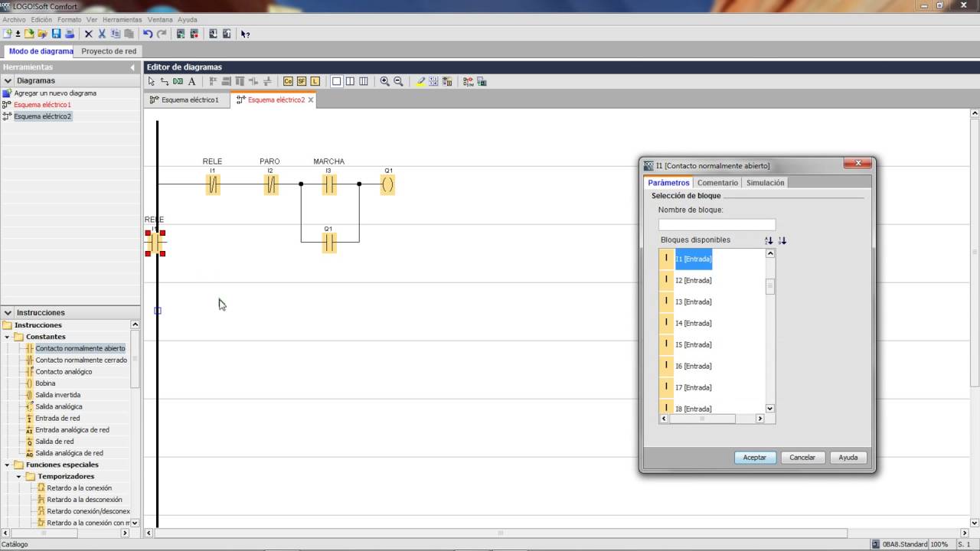Open the Simulación tab in dialog
Screen dimensions: 980x551
(x=765, y=183)
